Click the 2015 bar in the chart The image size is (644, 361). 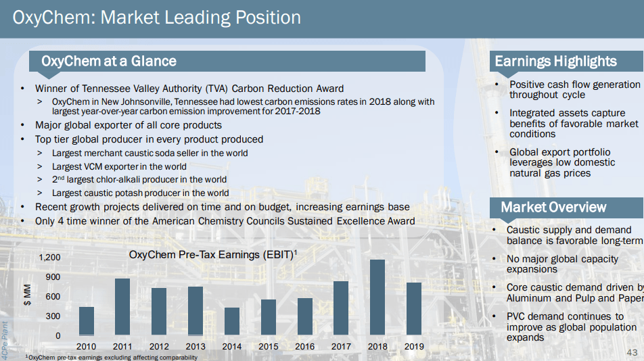269,318
